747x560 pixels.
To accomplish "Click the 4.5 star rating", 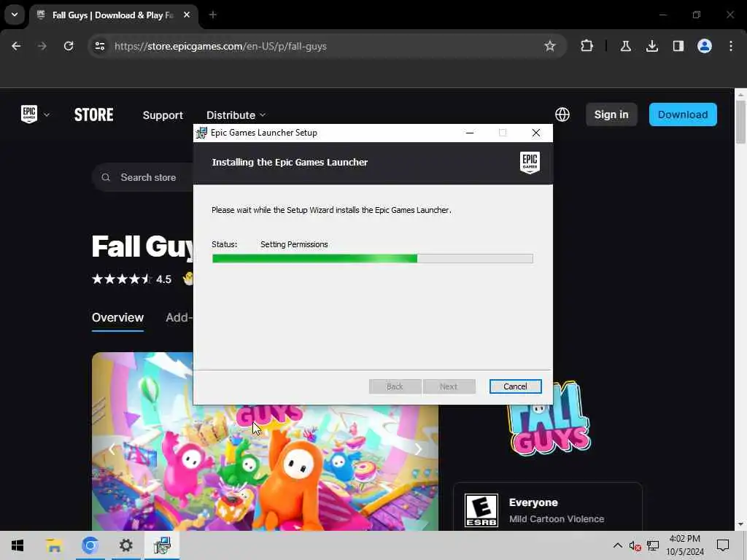I will (131, 279).
